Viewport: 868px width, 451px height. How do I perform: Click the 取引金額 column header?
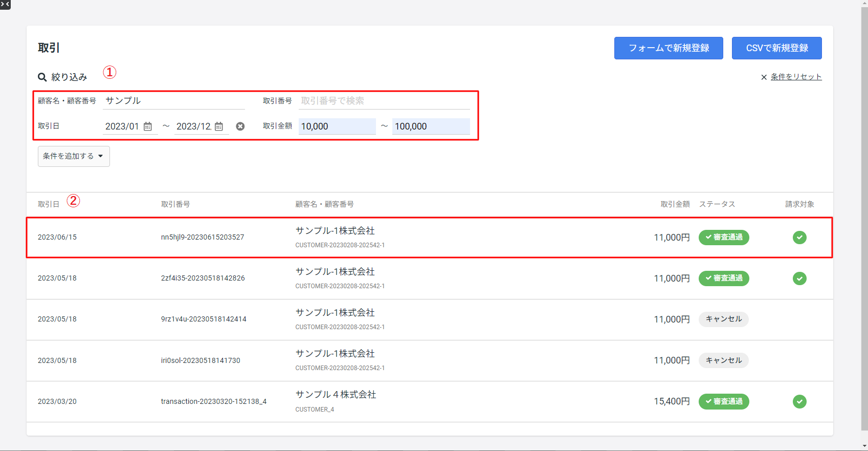point(675,204)
